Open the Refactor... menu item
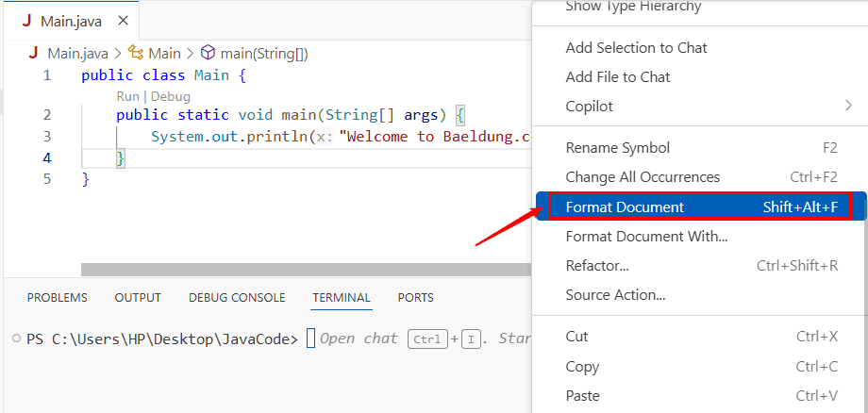868x413 pixels. [x=597, y=265]
